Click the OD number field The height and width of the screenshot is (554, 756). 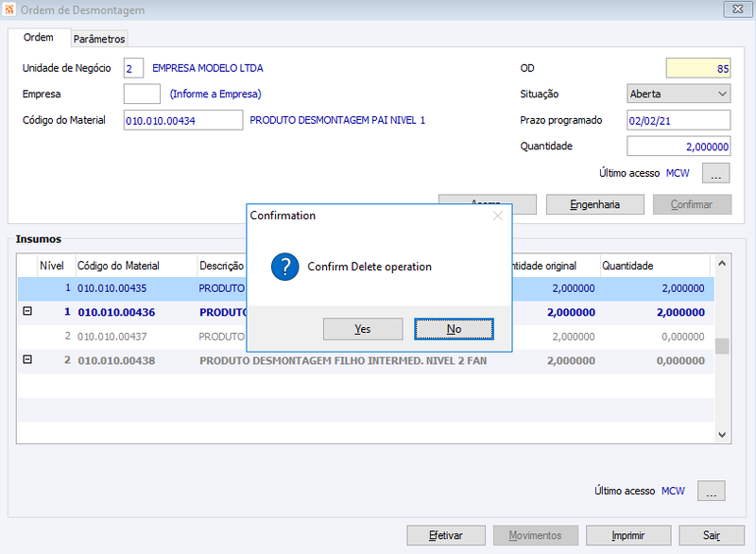pos(698,68)
